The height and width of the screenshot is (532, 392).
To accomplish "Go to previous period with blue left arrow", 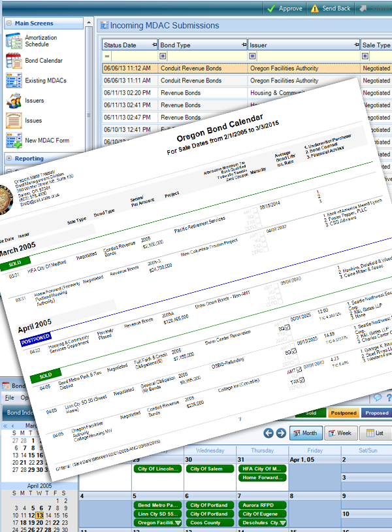I will 269,433.
